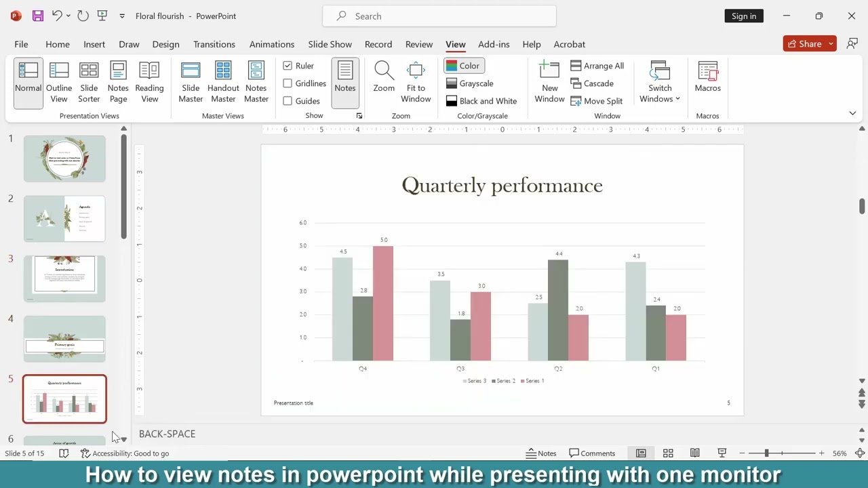Switch to Slide Sorter from status bar

coord(668,453)
